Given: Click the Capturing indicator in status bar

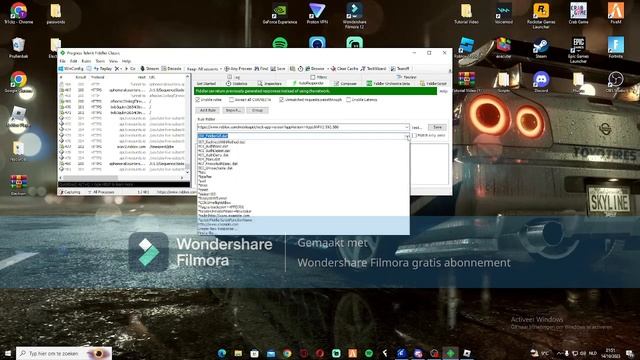Looking at the screenshot, I should (x=69, y=192).
